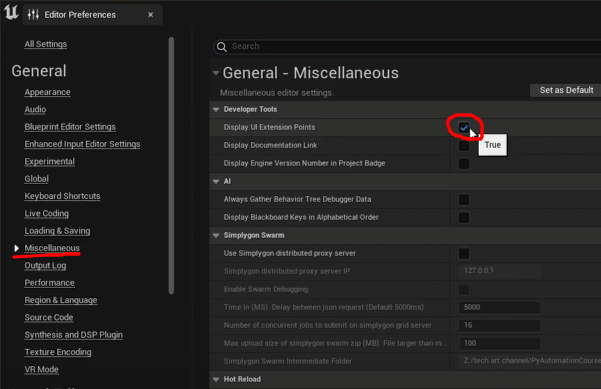Open Keyboard Shortcuts settings

click(62, 196)
